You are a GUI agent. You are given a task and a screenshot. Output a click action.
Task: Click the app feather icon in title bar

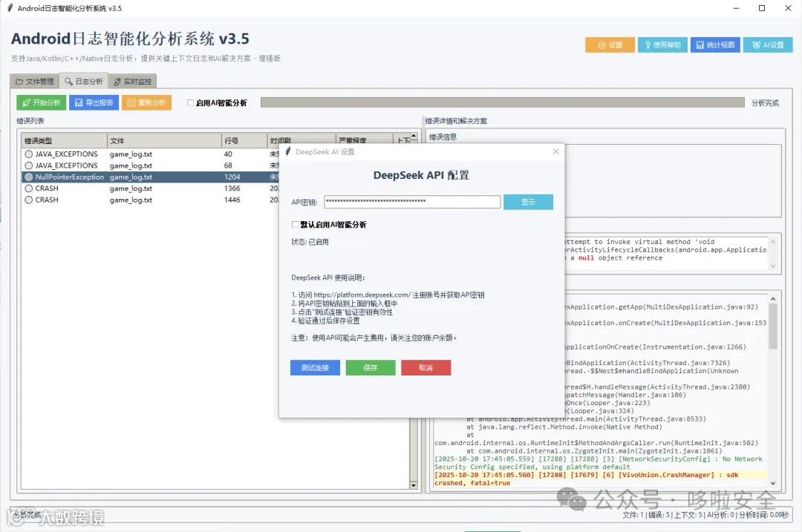10,8
